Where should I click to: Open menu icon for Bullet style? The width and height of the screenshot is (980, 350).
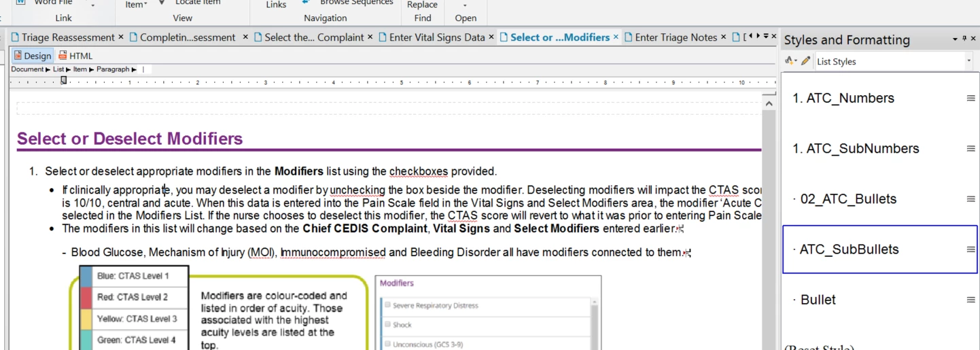click(971, 300)
